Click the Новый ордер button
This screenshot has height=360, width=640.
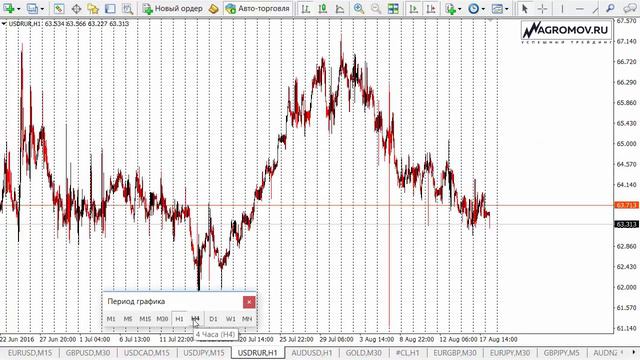[x=172, y=8]
